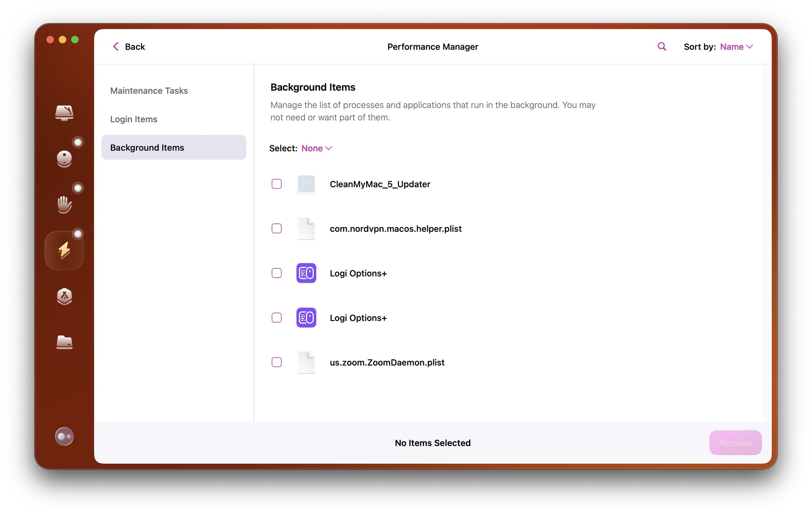Image resolution: width=812 pixels, height=515 pixels.
Task: Open My Clutter folder icon
Action: click(x=64, y=342)
